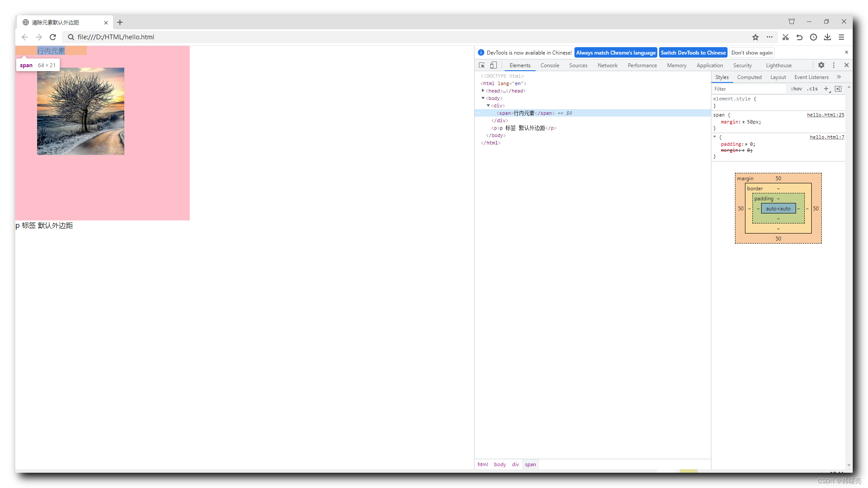Screen dimensions: 868x488
Task: Click the inspect element cursor icon
Action: tap(482, 65)
